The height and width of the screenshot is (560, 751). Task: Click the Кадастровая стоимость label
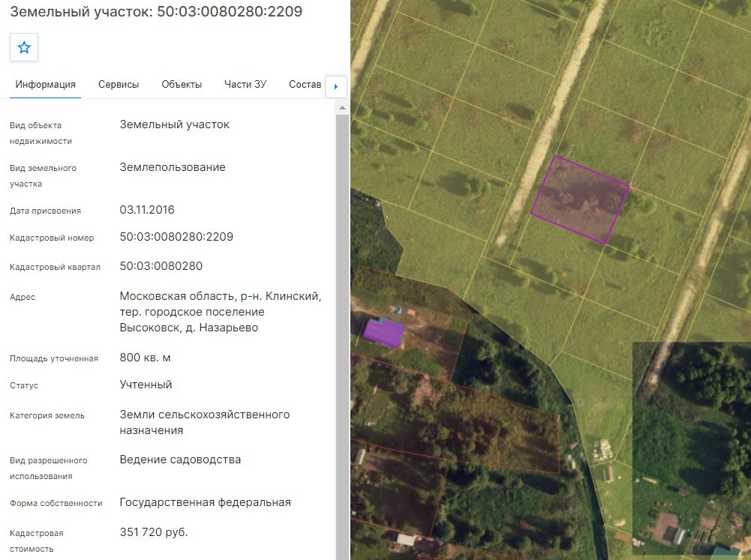click(37, 541)
